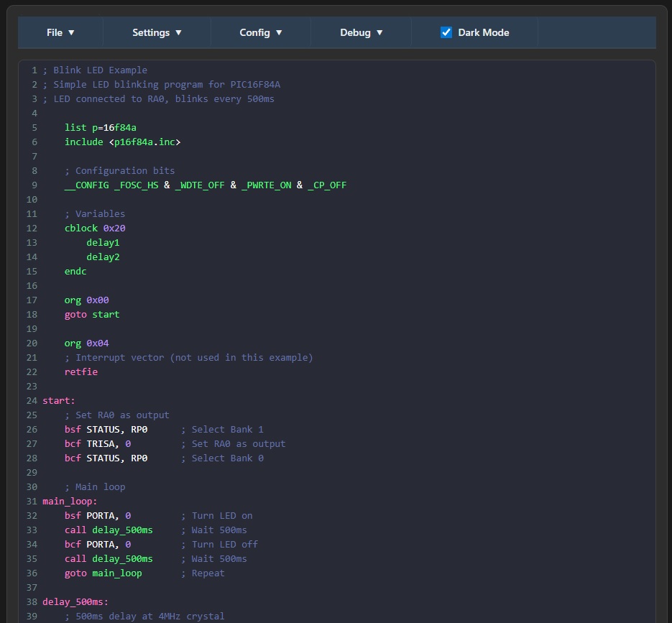Click the goto start instruction
Viewport: 672px width, 623px height.
91,314
